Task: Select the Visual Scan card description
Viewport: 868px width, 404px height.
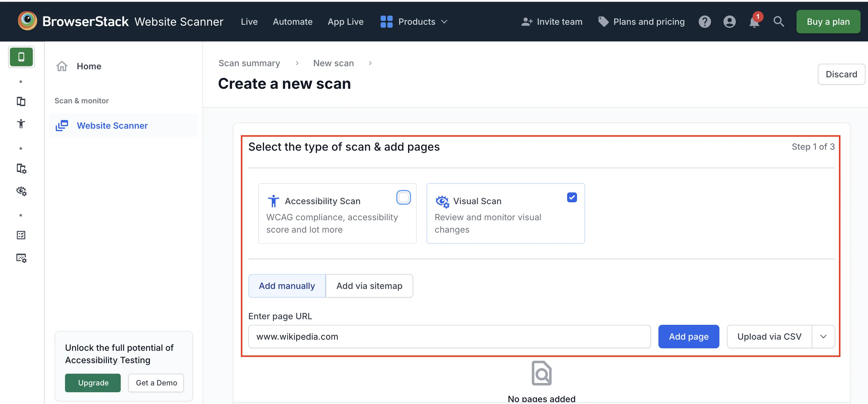Action: click(488, 223)
